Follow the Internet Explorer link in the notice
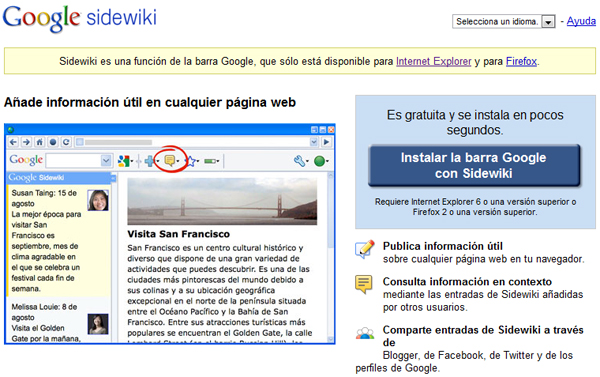Viewport: 600px width, 377px height. (434, 61)
